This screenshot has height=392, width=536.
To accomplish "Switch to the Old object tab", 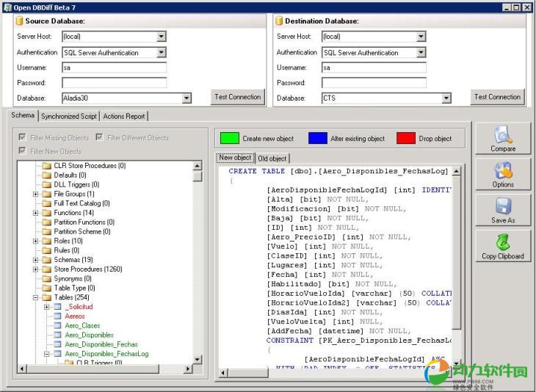I will click(x=272, y=158).
